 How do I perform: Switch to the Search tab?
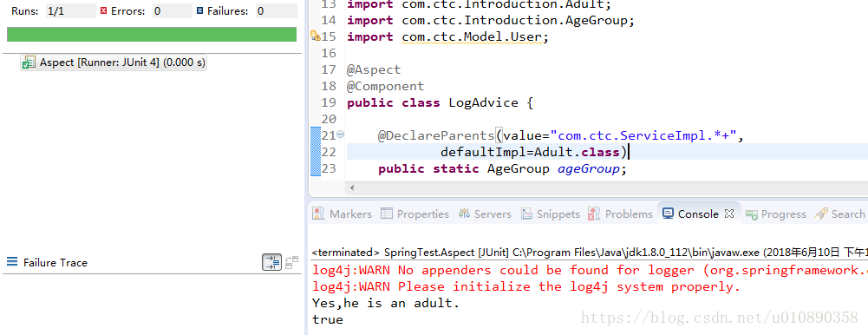click(839, 214)
